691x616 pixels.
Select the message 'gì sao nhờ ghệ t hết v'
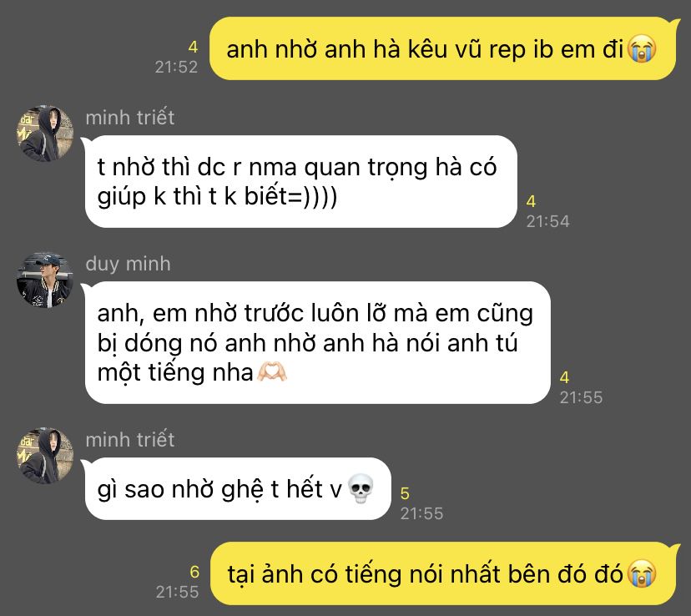238,488
